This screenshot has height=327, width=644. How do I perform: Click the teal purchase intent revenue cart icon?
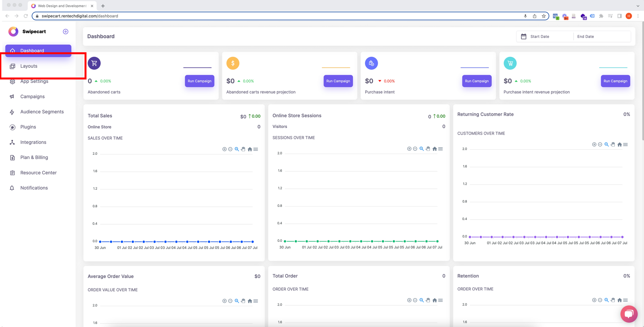tap(510, 63)
